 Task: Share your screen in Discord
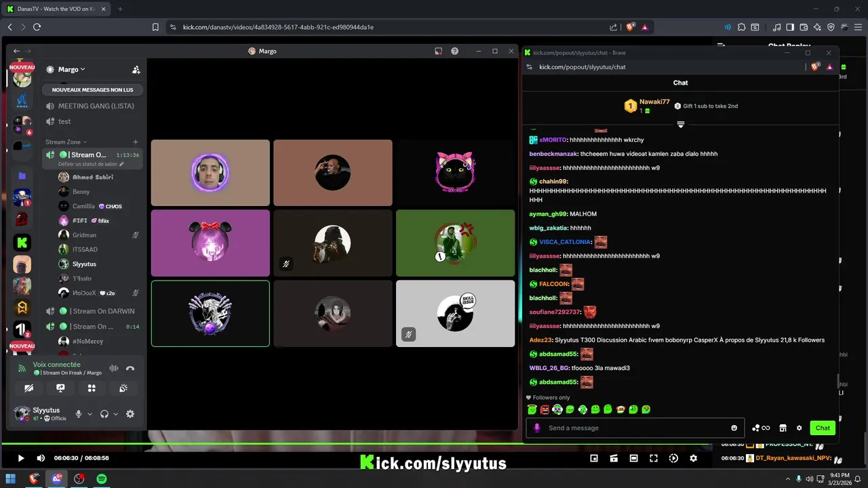point(60,388)
